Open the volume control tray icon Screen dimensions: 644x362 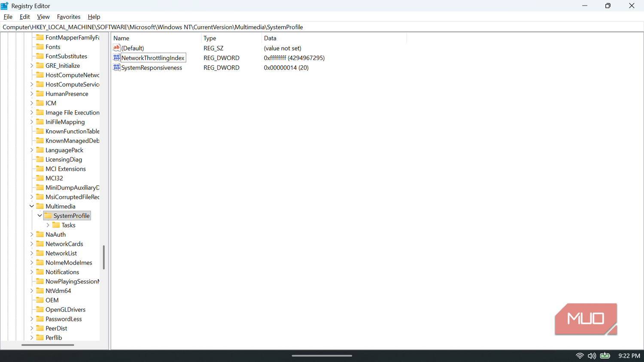point(592,356)
